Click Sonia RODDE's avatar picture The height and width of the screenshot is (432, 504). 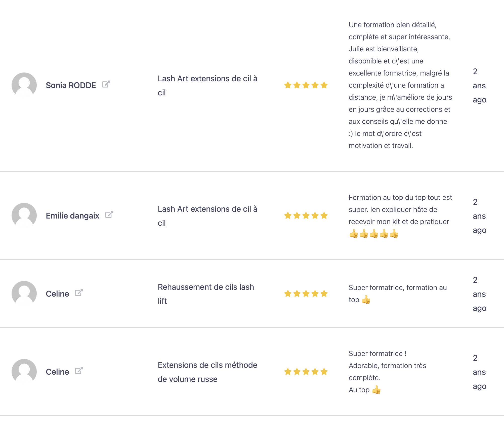coord(24,85)
